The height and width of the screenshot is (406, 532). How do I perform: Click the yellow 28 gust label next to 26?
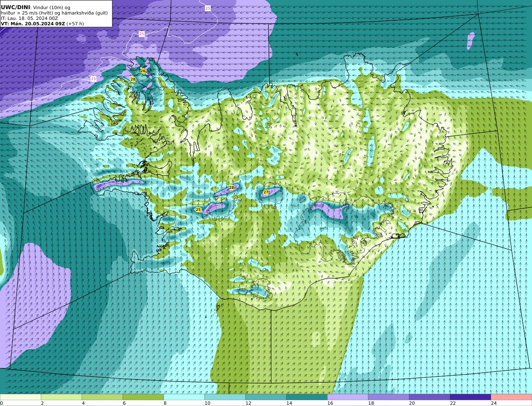tap(133, 79)
